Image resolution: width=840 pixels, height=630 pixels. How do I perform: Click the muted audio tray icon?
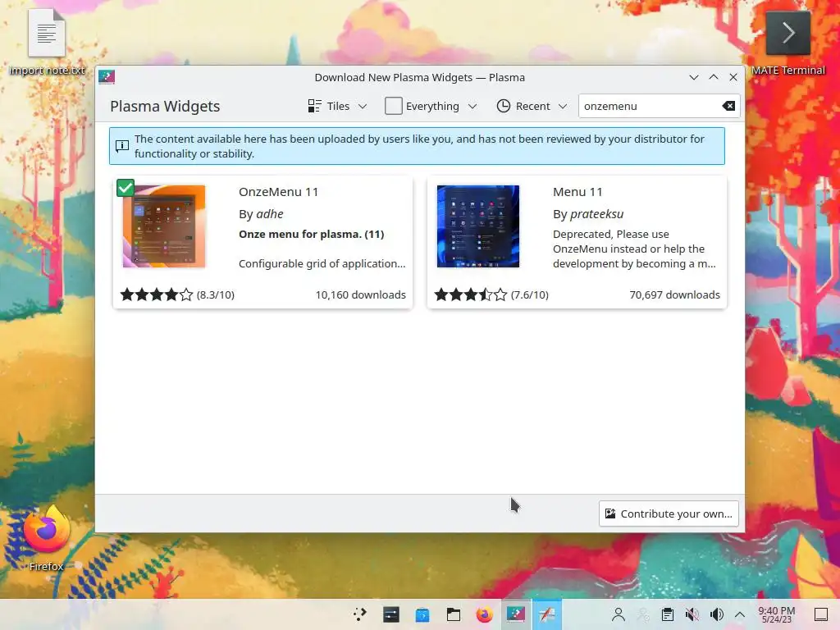tap(692, 614)
